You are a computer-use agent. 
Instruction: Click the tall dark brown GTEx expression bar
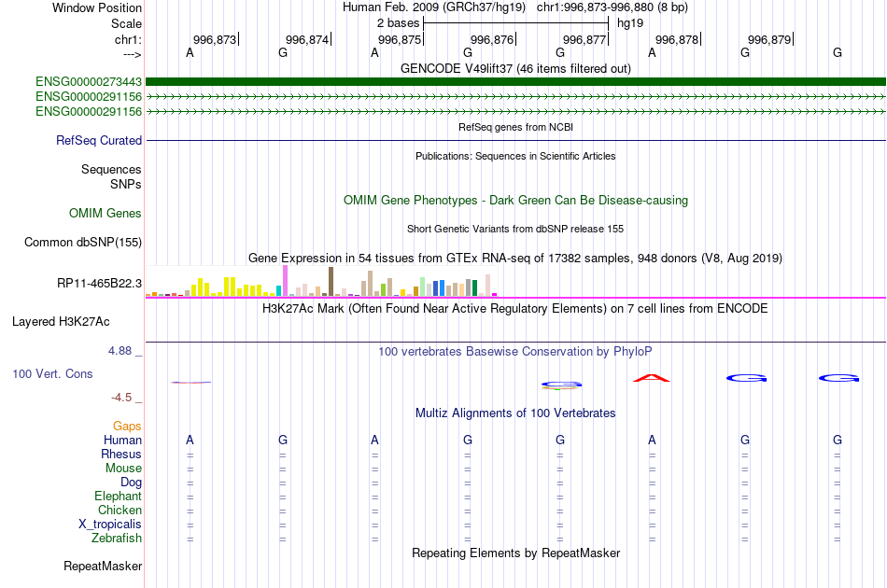(331, 282)
